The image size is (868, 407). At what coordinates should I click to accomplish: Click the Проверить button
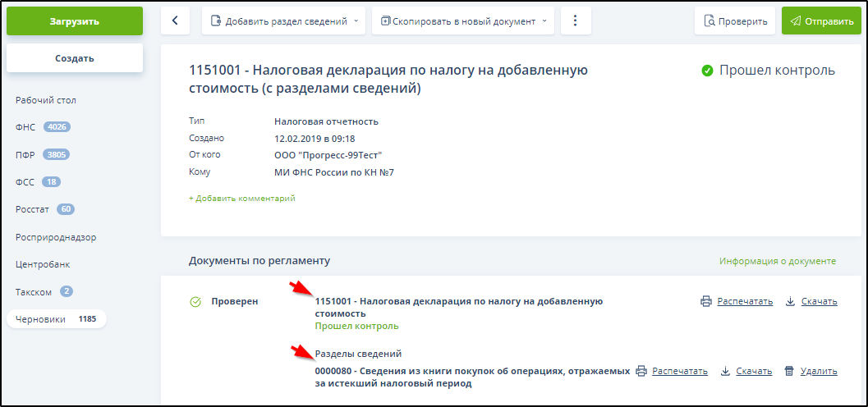click(735, 21)
